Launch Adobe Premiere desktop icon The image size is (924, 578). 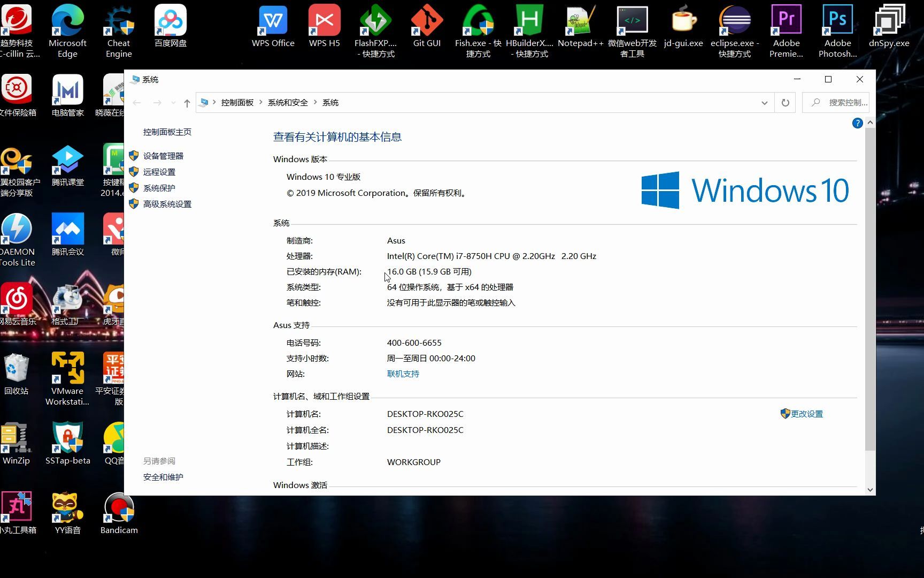click(x=786, y=31)
